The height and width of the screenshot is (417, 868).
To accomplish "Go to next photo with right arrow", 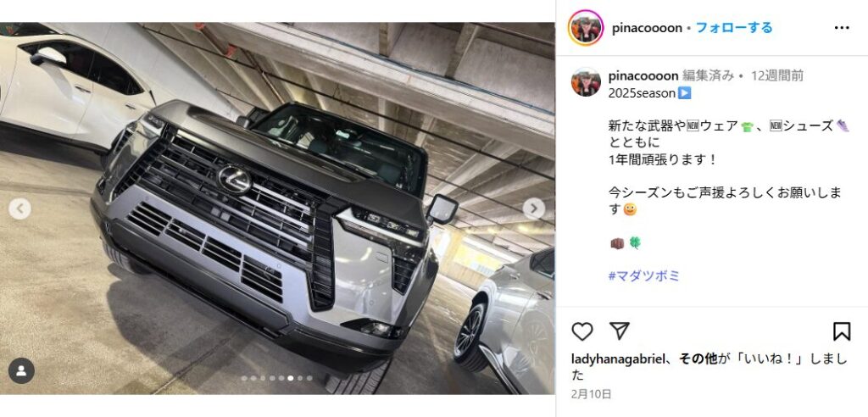I will coord(534,208).
